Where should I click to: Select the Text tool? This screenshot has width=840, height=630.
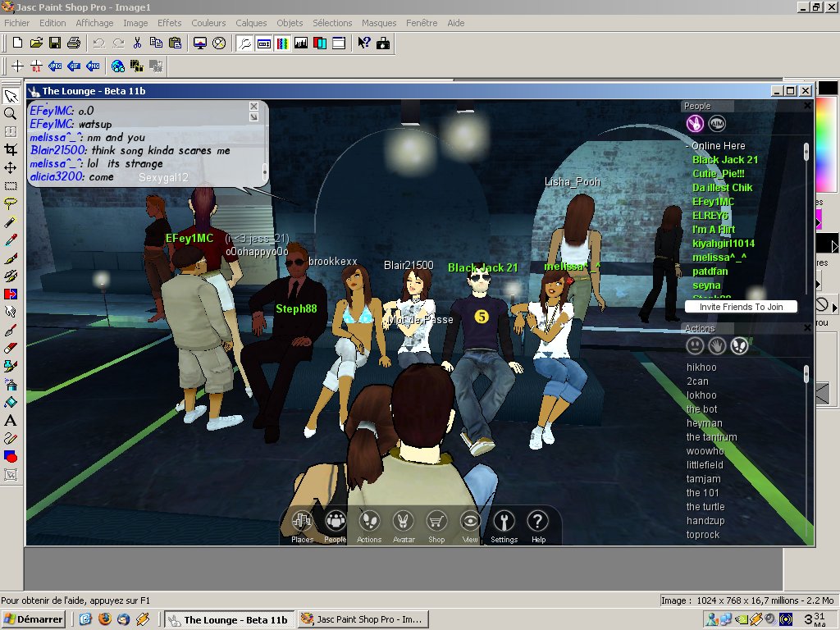[11, 421]
